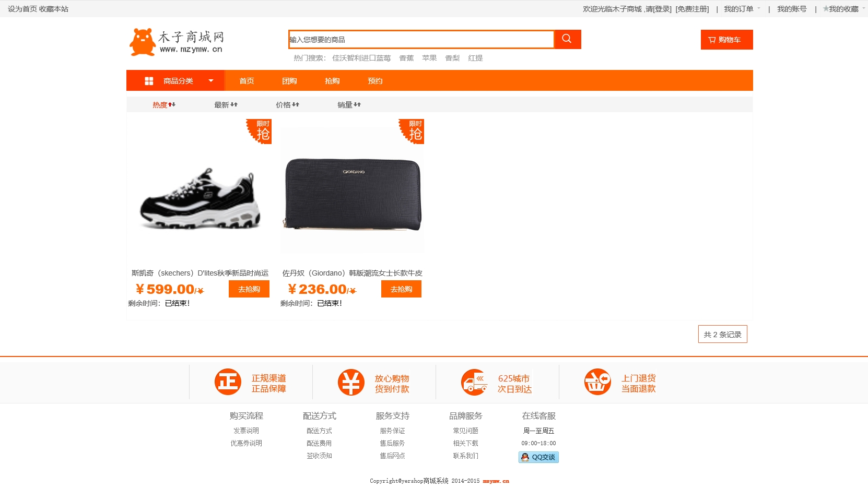The height and width of the screenshot is (488, 868).
Task: Click the magnifier search button
Action: point(567,39)
